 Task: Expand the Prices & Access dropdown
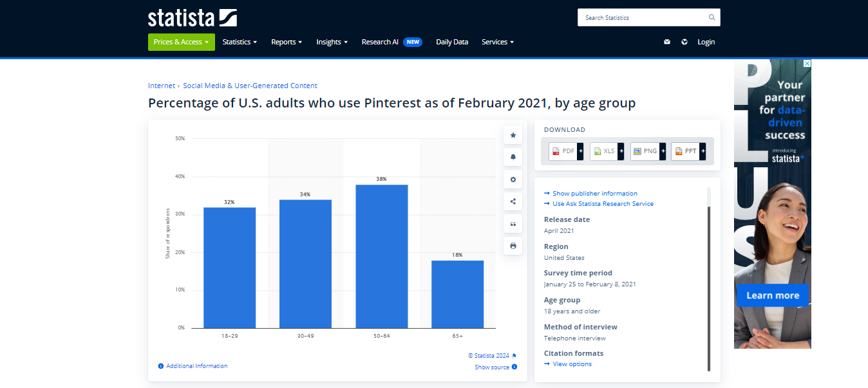click(182, 42)
